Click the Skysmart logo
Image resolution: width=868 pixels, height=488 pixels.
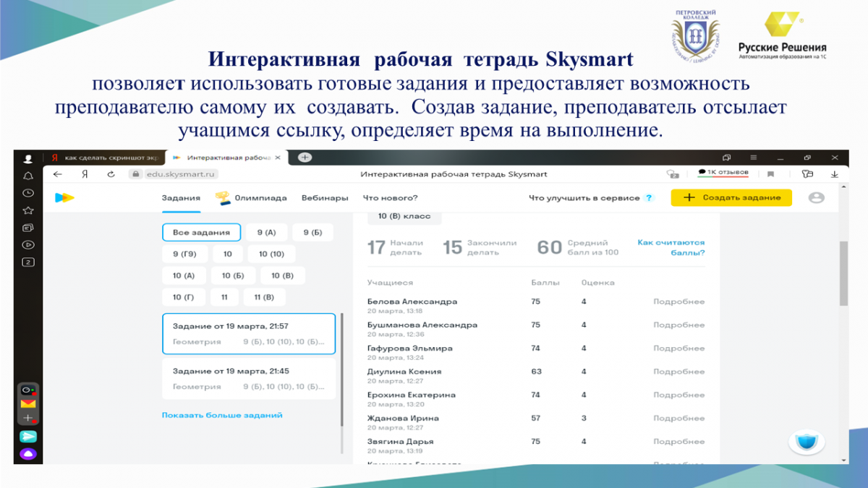pyautogui.click(x=64, y=197)
